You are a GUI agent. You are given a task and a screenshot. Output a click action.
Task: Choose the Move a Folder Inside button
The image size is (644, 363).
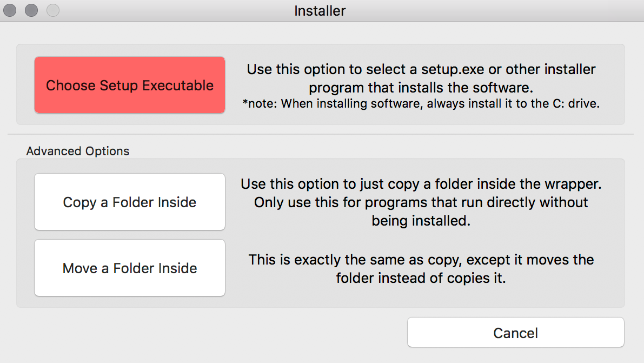pyautogui.click(x=130, y=268)
